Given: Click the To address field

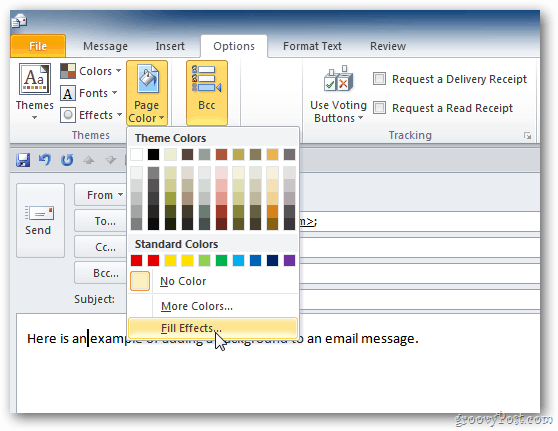Looking at the screenshot, I should coord(419,221).
